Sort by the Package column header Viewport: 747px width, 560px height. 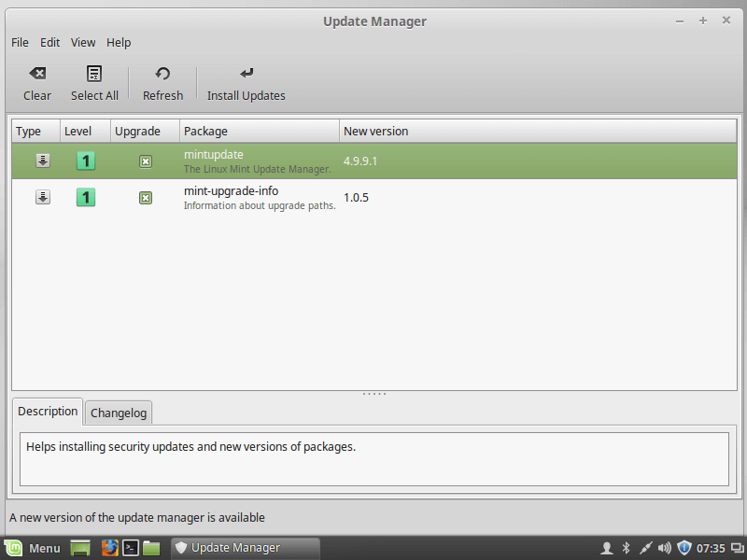point(260,131)
